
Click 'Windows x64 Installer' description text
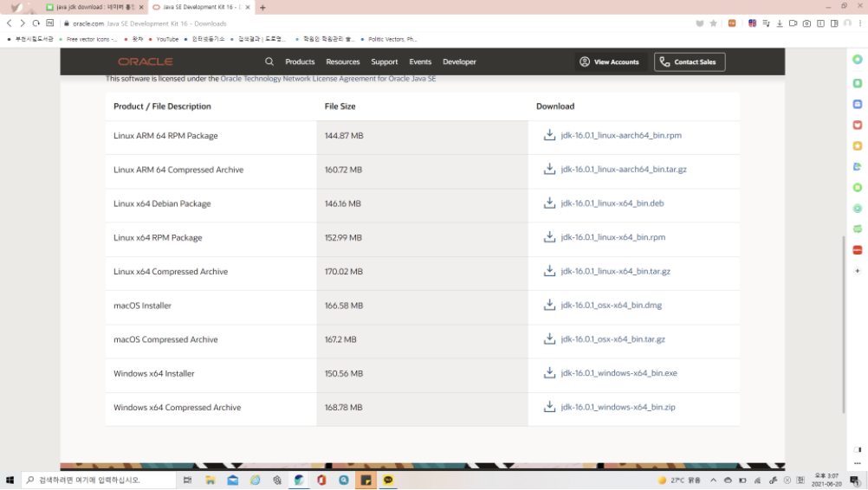point(154,373)
